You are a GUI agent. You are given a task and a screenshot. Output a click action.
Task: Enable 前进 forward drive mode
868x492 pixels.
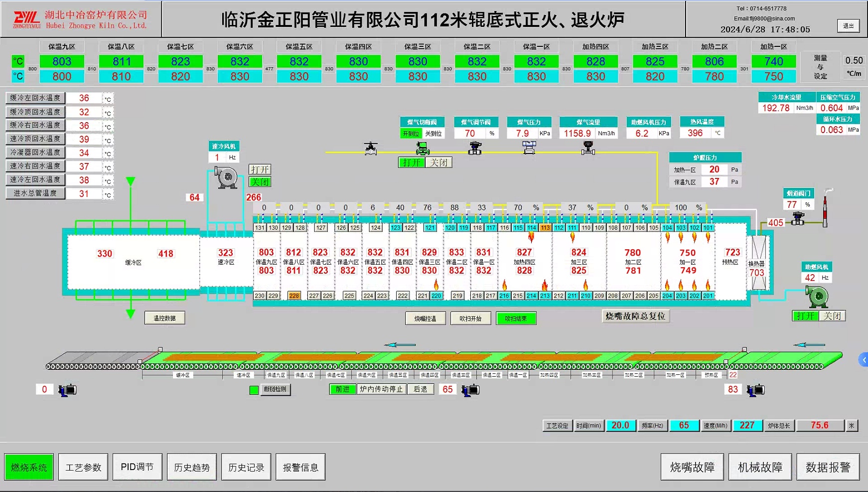click(x=342, y=390)
